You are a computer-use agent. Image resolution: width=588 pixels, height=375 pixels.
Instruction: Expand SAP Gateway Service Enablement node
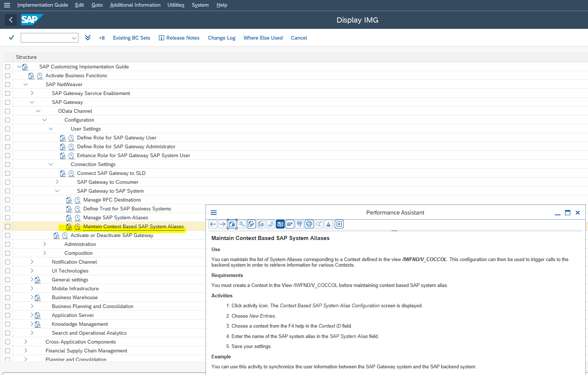[x=32, y=93]
